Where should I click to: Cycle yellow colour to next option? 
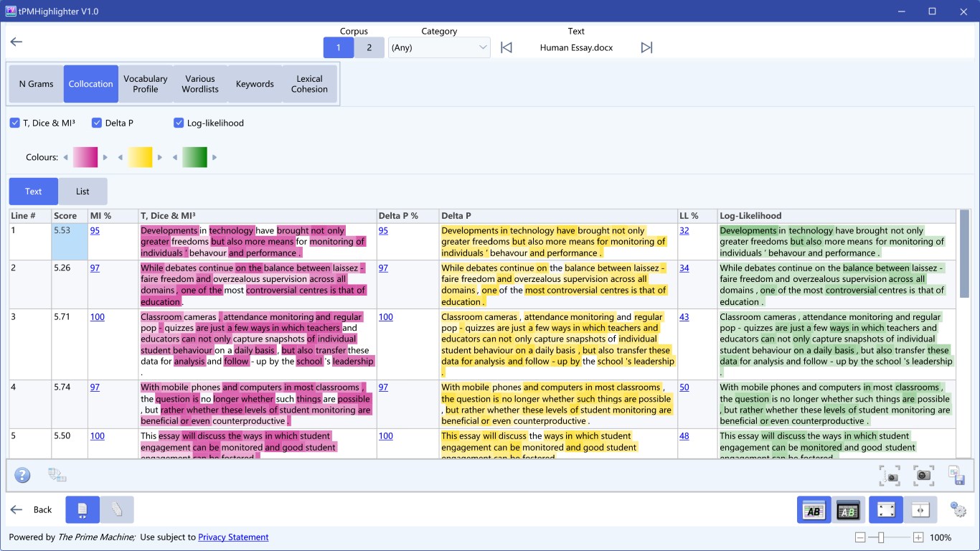[x=160, y=157]
